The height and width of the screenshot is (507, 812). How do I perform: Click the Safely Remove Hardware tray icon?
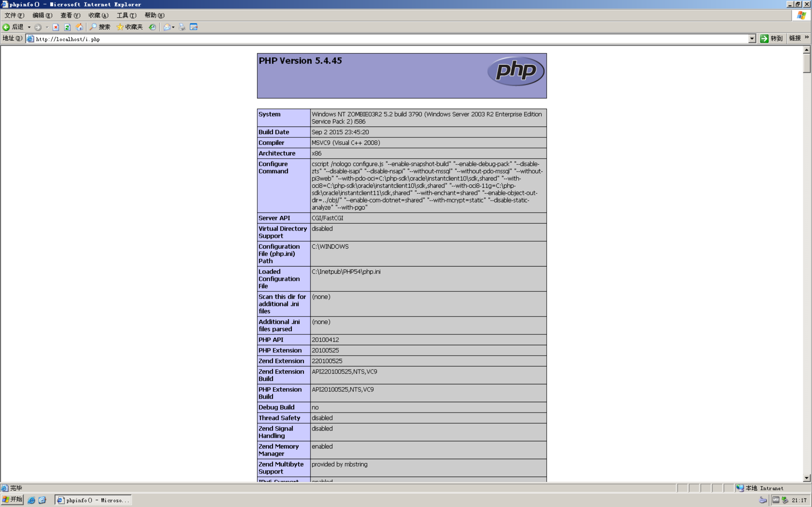point(785,500)
